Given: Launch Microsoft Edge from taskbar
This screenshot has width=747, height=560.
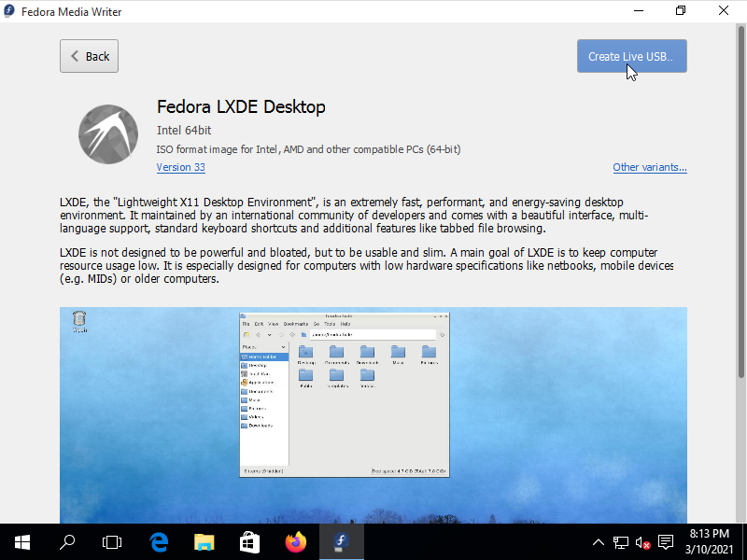Looking at the screenshot, I should coord(159,542).
